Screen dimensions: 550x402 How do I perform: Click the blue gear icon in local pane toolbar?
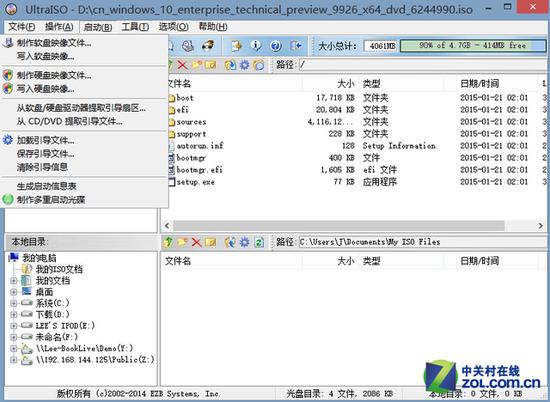pyautogui.click(x=244, y=242)
